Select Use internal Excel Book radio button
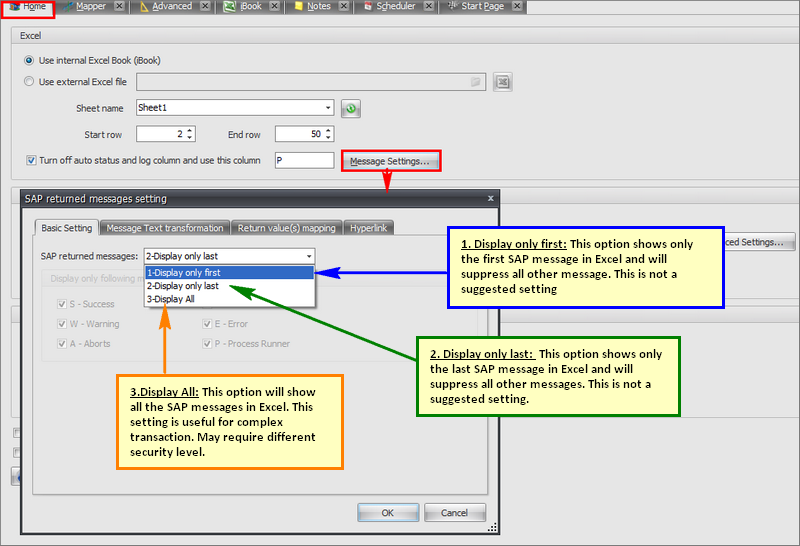 click(x=29, y=60)
